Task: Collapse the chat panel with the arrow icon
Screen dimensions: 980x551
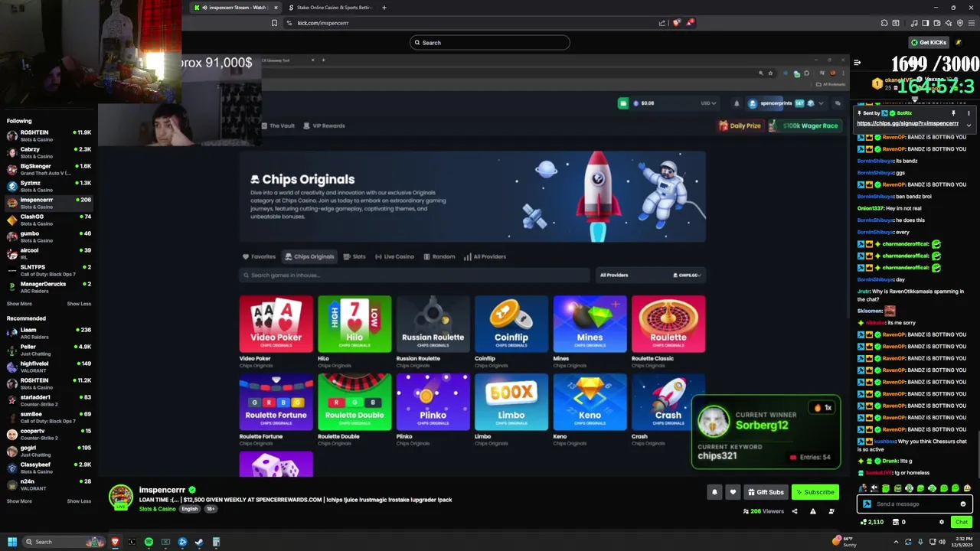Action: [857, 63]
